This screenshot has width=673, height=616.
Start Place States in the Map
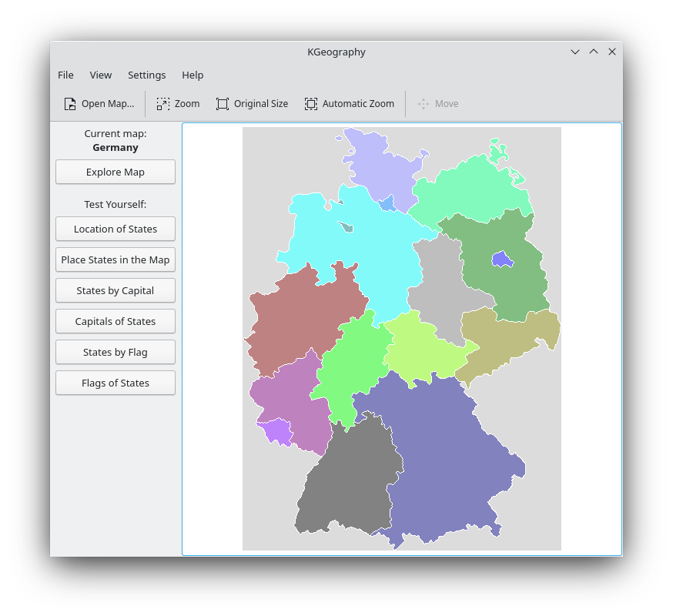click(116, 259)
